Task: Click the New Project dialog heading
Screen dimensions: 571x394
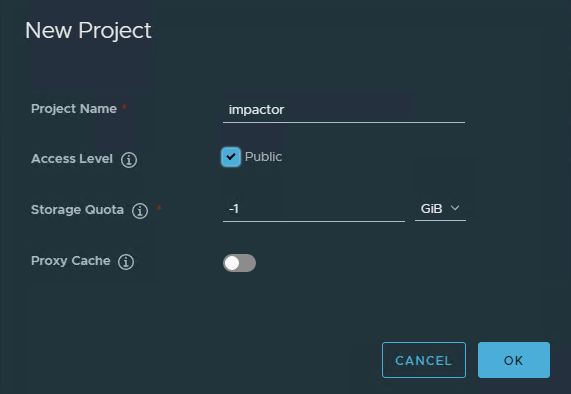Action: [88, 30]
